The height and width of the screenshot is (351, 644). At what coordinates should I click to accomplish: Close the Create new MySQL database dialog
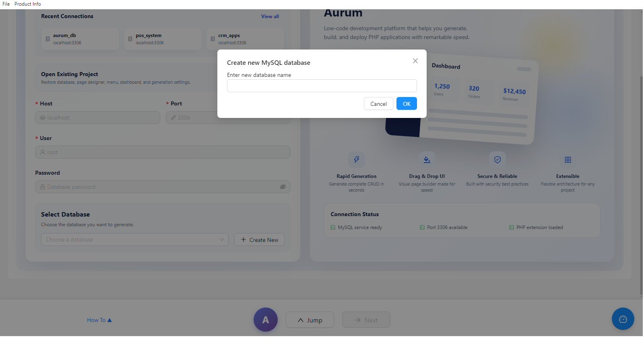point(415,61)
